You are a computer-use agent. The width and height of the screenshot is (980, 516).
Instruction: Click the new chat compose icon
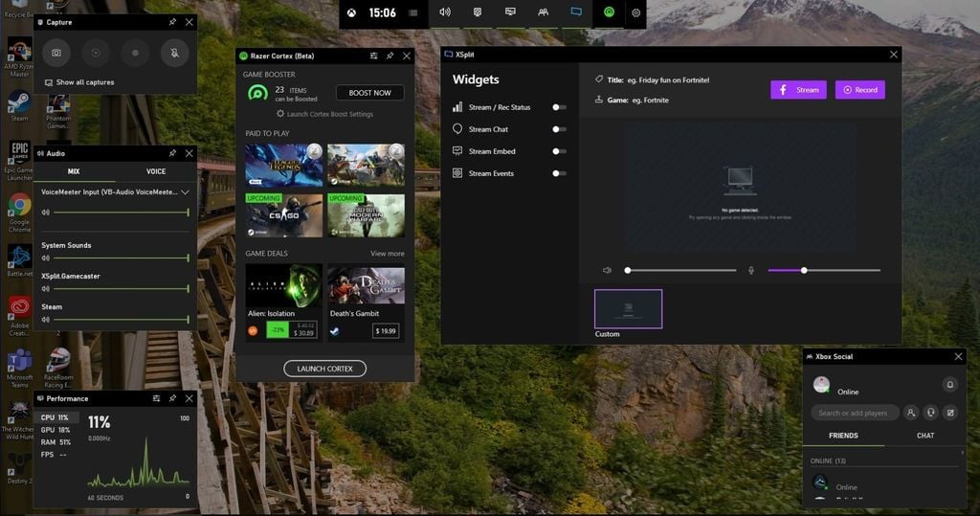click(x=950, y=413)
